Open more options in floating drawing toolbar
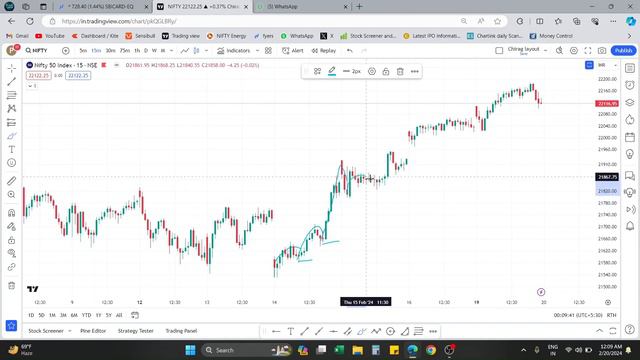640x360 pixels. (415, 71)
